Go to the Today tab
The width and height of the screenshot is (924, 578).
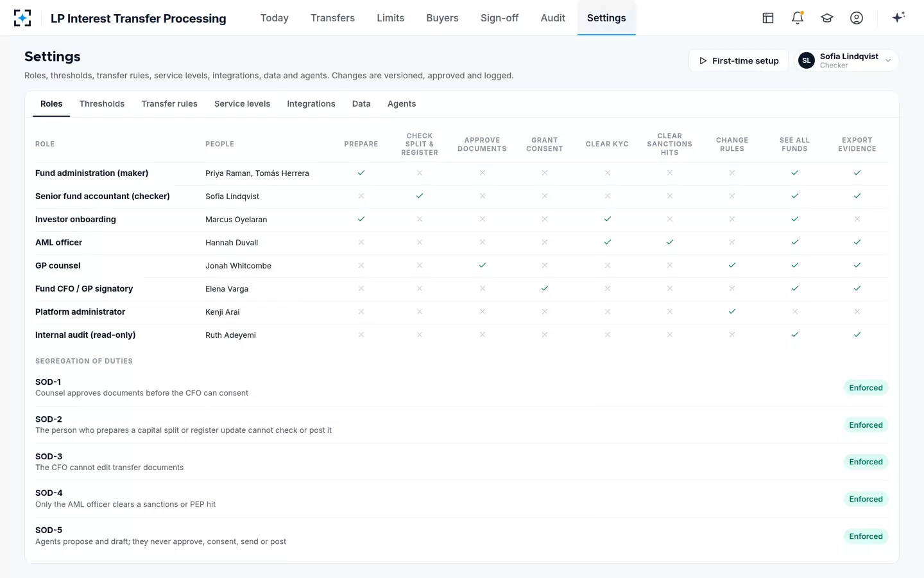point(275,18)
